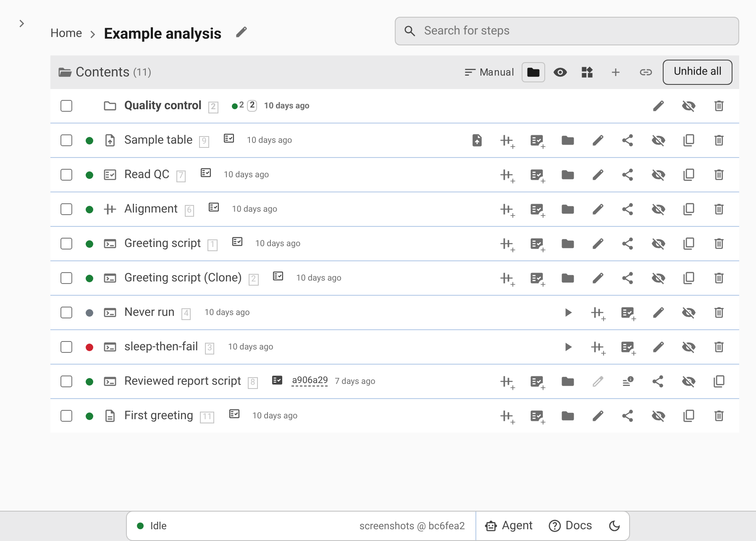Run the Never run step
This screenshot has height=541, width=756.
coord(568,313)
